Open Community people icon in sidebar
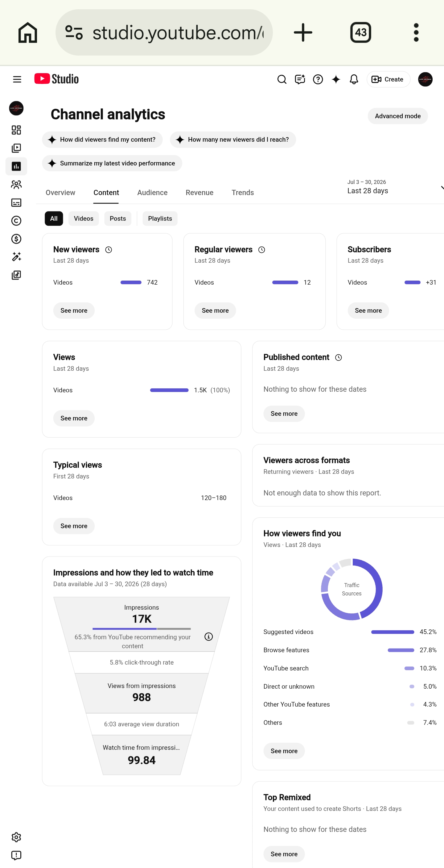This screenshot has width=444, height=868. 16,184
